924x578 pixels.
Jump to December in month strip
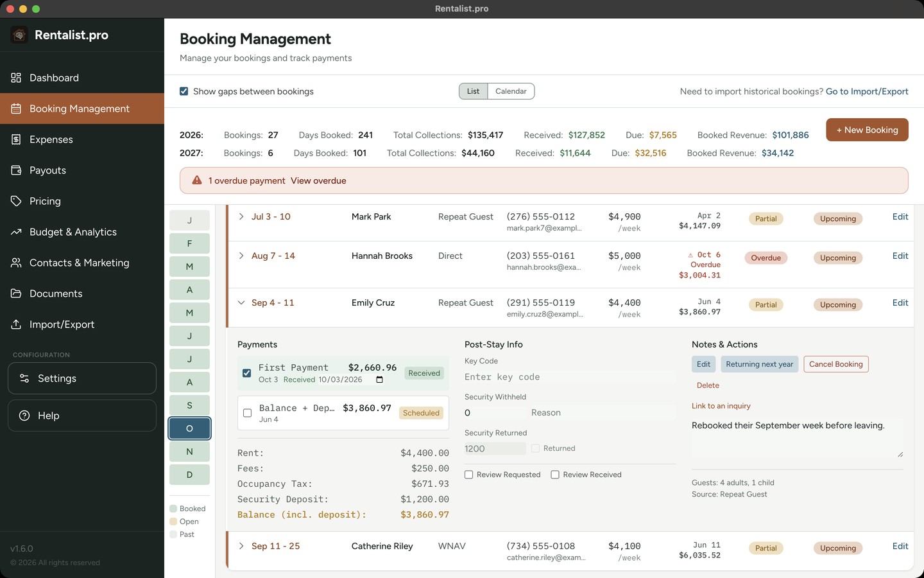189,475
